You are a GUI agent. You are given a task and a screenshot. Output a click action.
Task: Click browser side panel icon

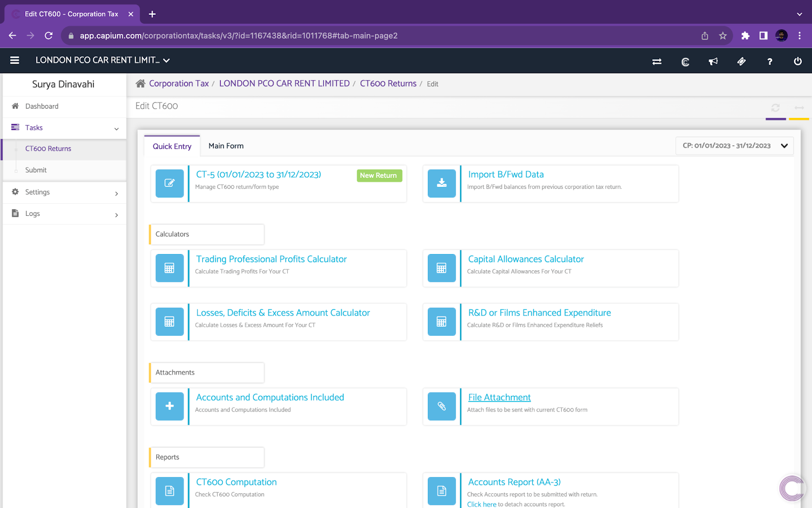[763, 36]
